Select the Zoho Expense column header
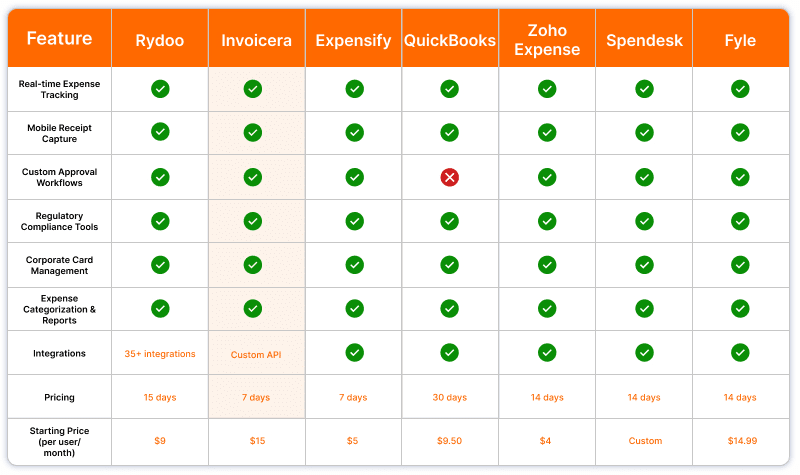 click(x=547, y=40)
